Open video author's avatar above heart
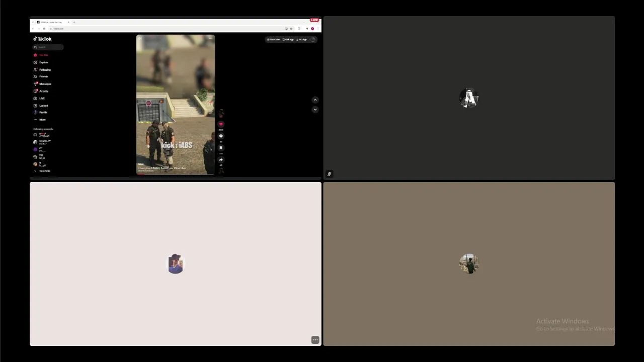 [x=221, y=113]
